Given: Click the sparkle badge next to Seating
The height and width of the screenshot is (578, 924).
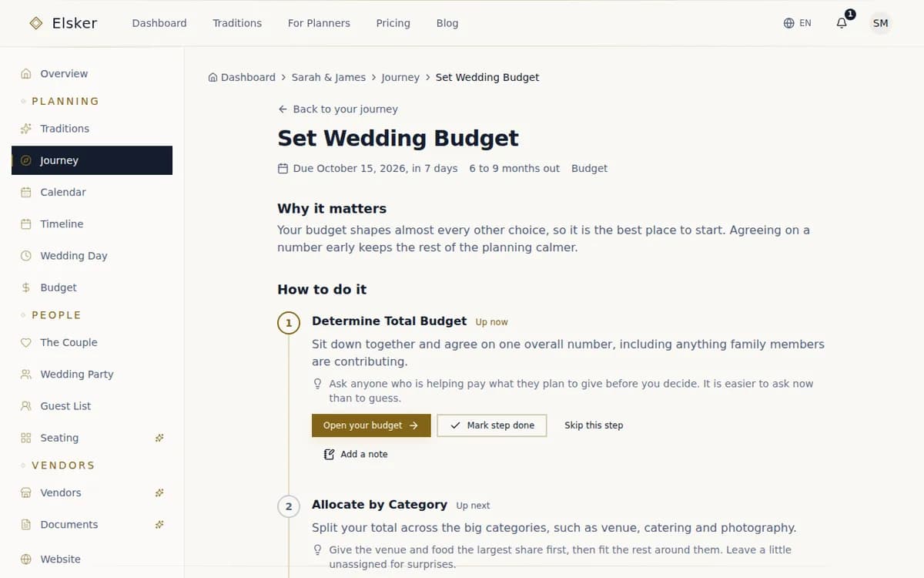Looking at the screenshot, I should [159, 438].
